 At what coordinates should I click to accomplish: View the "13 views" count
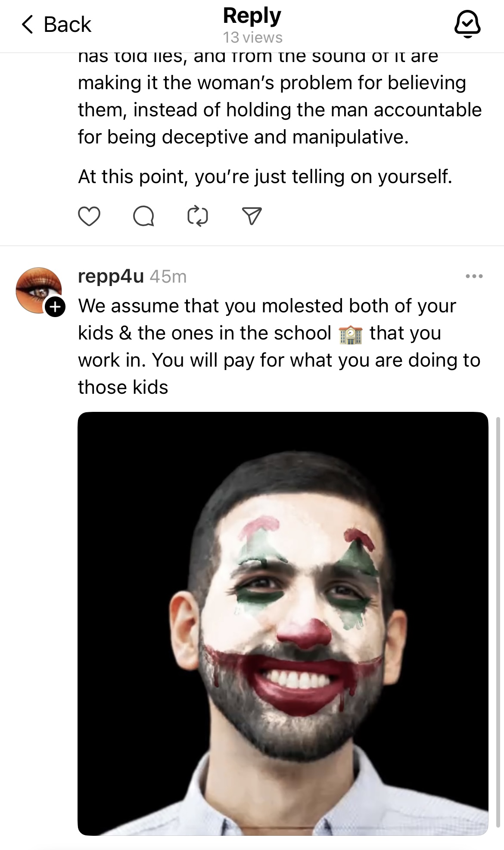[252, 38]
